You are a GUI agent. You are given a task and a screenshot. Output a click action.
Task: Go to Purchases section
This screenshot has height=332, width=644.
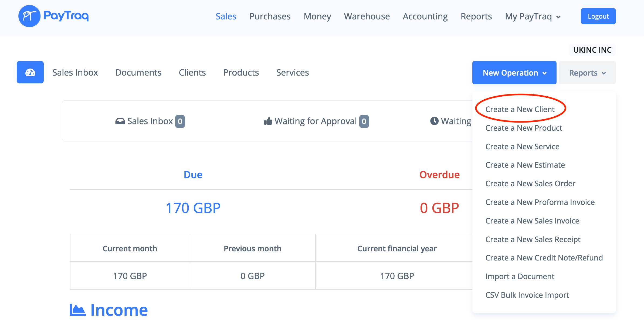270,16
